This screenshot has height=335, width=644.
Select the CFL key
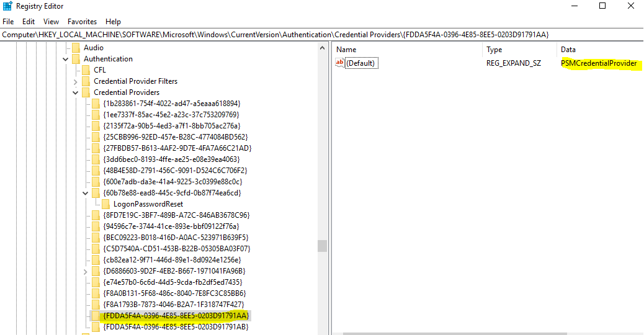(x=100, y=70)
